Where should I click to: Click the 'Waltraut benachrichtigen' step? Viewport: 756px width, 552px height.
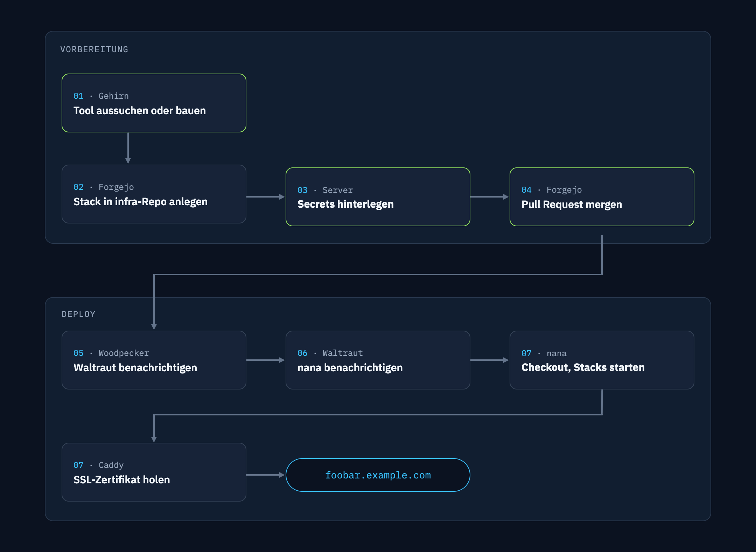154,360
